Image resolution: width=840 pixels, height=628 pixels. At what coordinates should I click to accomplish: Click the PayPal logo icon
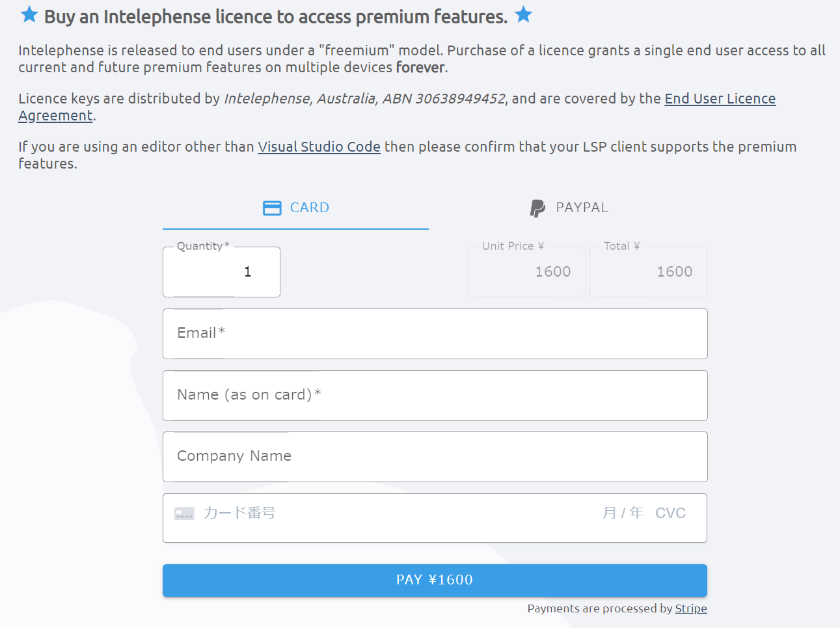click(x=537, y=208)
